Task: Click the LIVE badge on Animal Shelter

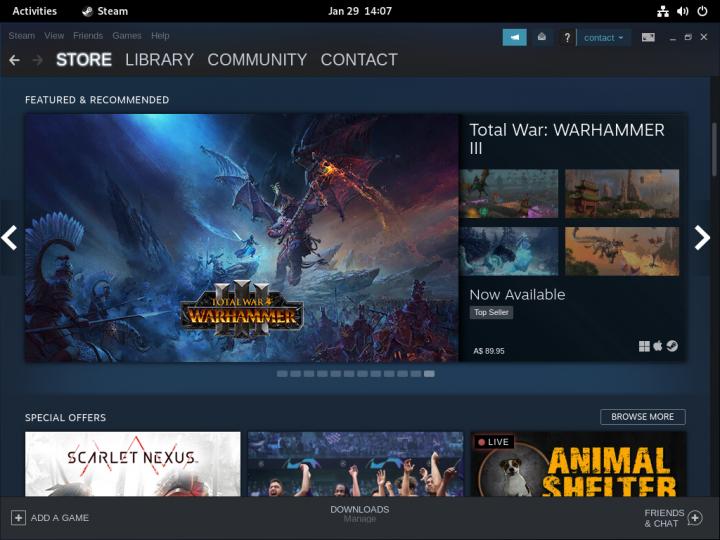Action: pos(494,442)
